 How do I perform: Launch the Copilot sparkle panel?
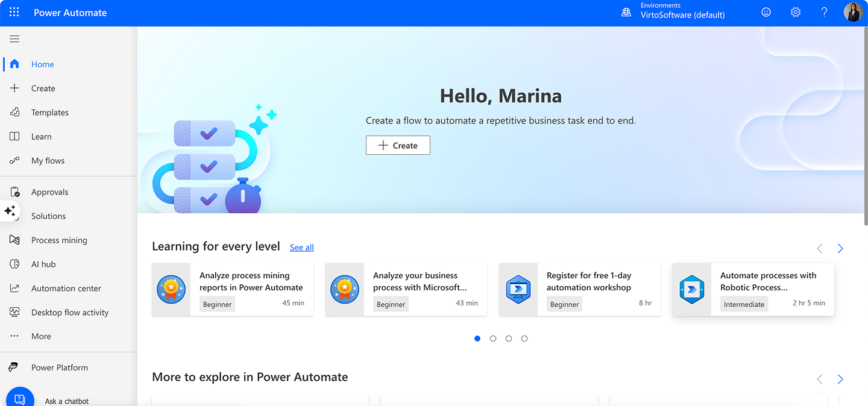point(10,211)
